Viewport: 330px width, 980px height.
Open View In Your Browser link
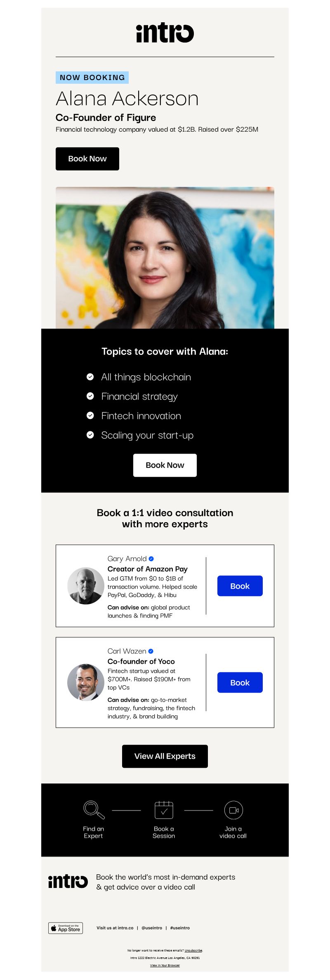click(165, 965)
